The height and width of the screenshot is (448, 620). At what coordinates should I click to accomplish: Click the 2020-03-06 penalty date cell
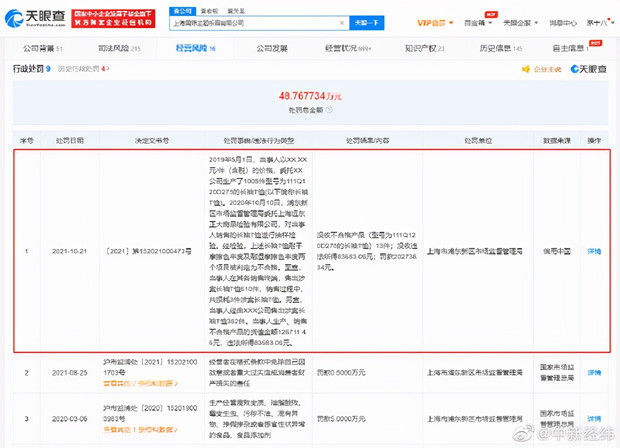point(70,419)
